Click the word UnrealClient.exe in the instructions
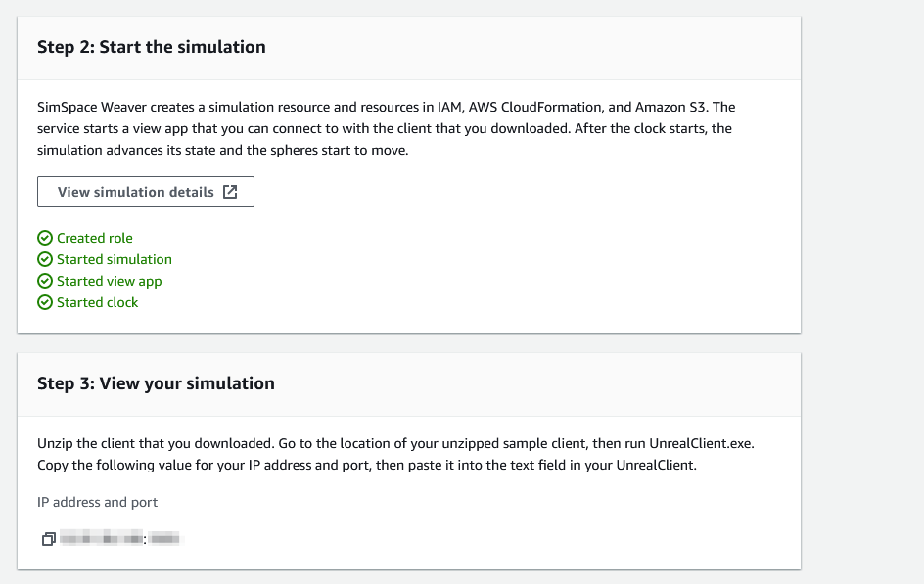This screenshot has height=584, width=924. point(701,443)
